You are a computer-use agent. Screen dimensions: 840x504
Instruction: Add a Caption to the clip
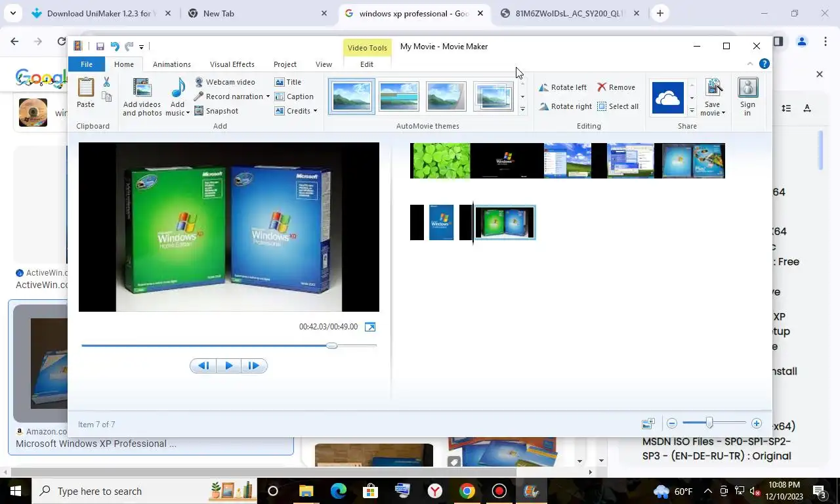point(294,96)
